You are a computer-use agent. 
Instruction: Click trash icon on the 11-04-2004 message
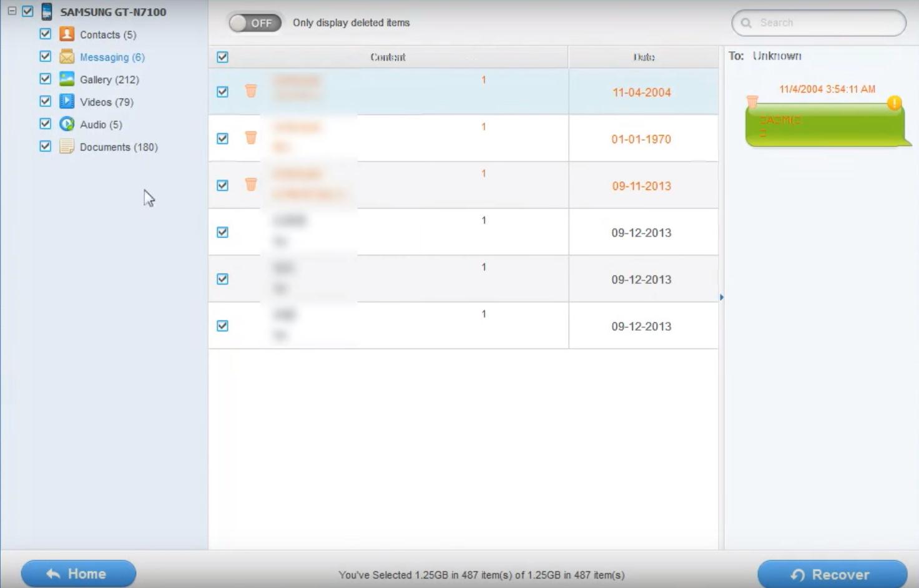251,91
